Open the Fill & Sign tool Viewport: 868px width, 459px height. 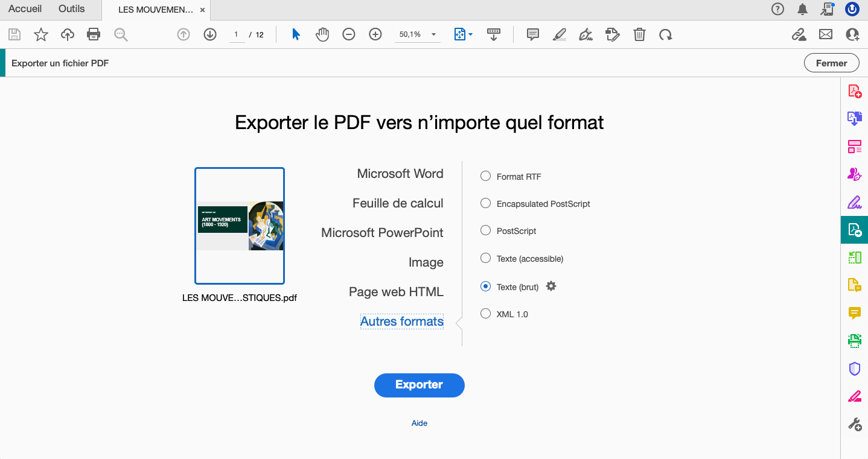[x=854, y=201]
